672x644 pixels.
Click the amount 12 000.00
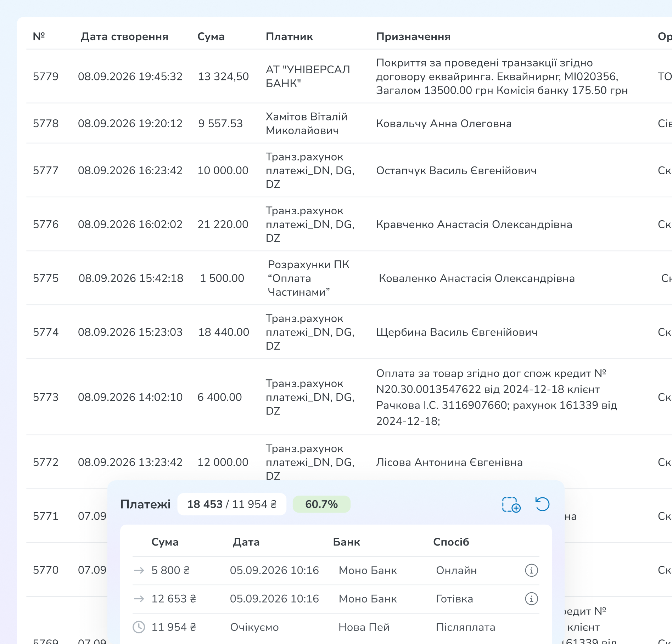pos(223,462)
